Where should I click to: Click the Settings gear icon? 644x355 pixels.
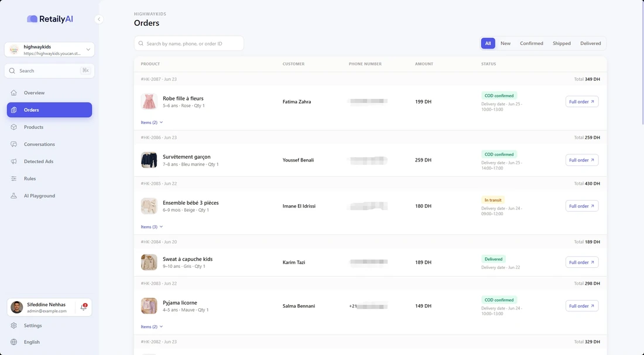tap(14, 325)
